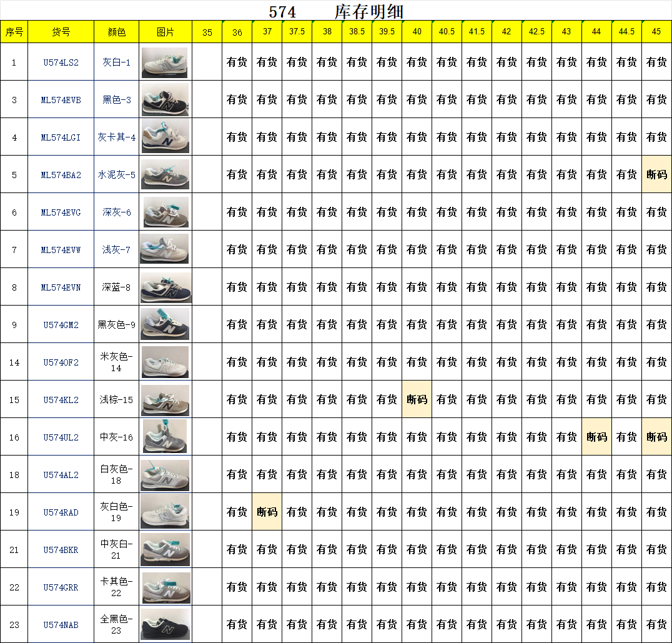Select the 浅灰-7 color cell
Image resolution: width=672 pixels, height=643 pixels.
(x=117, y=250)
